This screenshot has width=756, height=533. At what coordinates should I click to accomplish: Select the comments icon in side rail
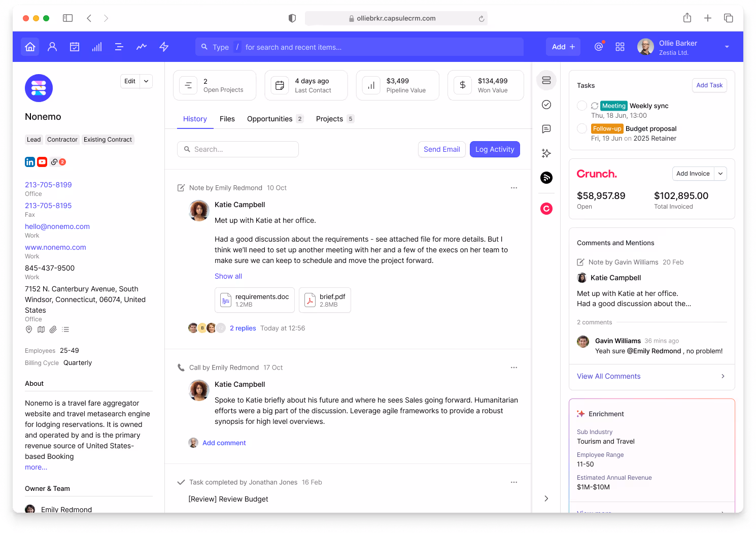pyautogui.click(x=546, y=129)
